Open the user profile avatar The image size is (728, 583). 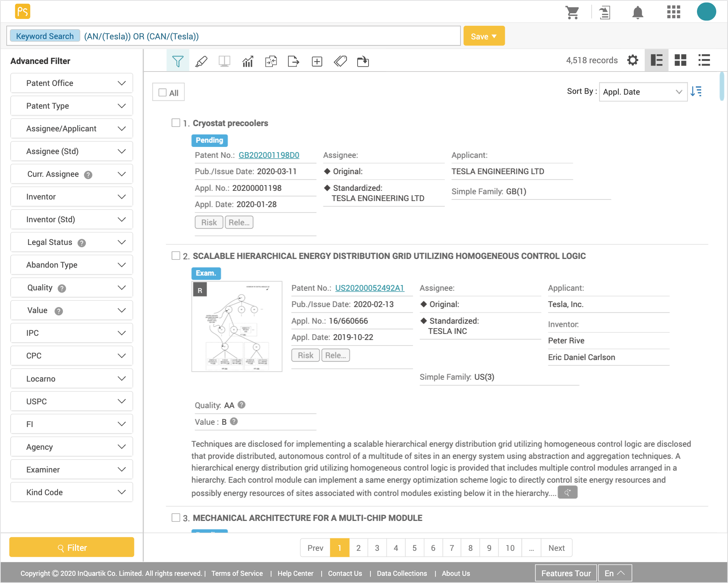[706, 11]
